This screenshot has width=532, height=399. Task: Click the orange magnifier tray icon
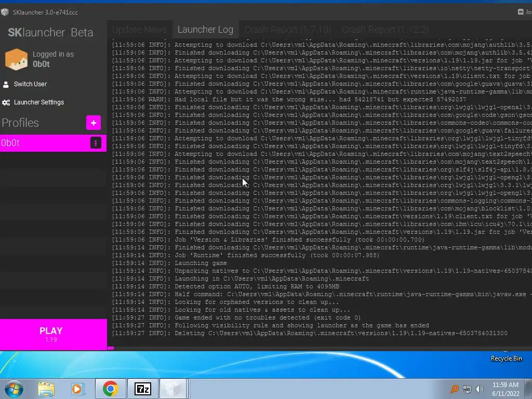click(x=455, y=389)
